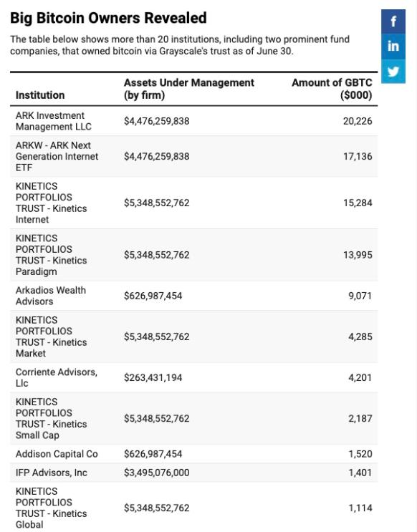Click Kinetics Global institution name

click(52, 508)
